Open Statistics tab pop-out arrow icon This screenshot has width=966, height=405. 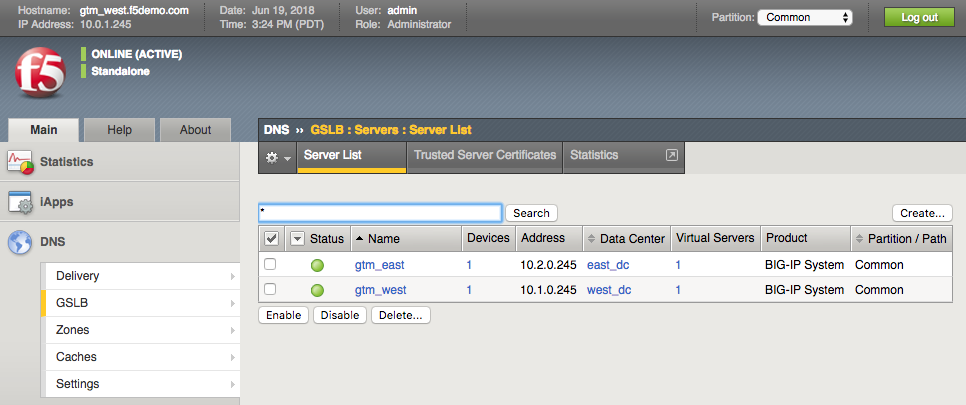(x=672, y=155)
